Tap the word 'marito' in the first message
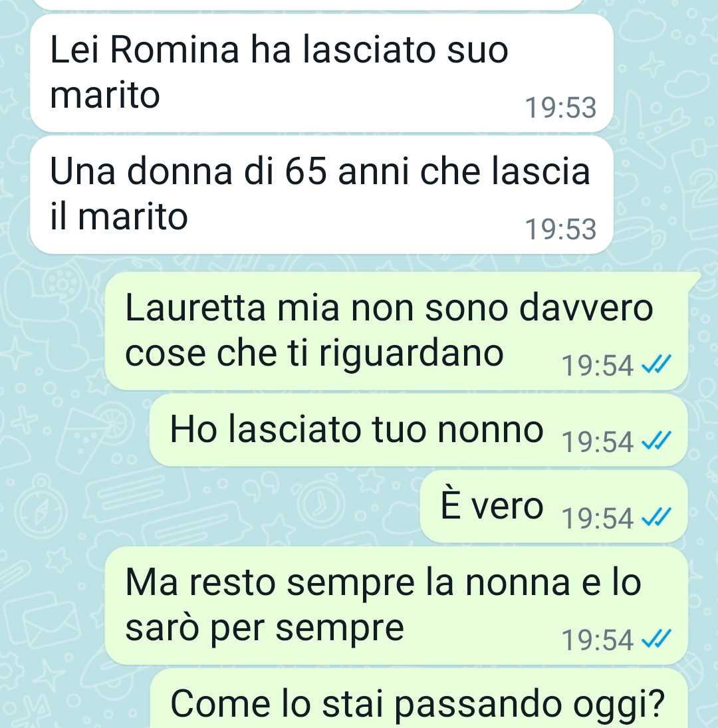 105,95
